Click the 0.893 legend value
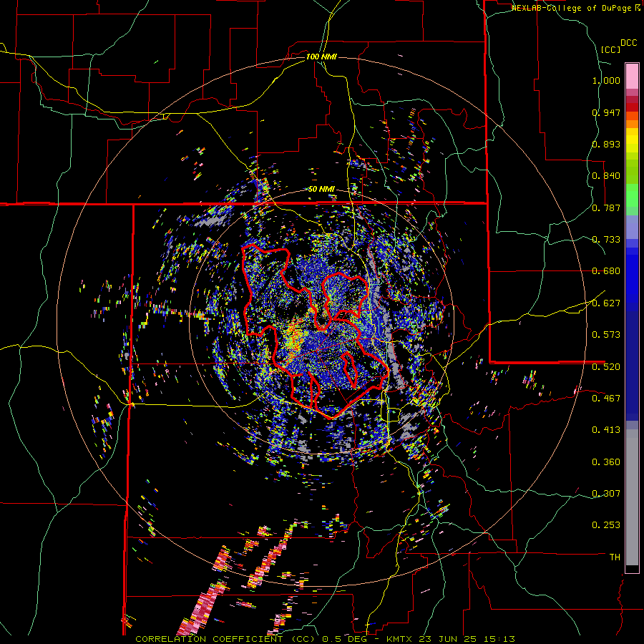Viewport: 644px width, 644px height. click(x=606, y=144)
